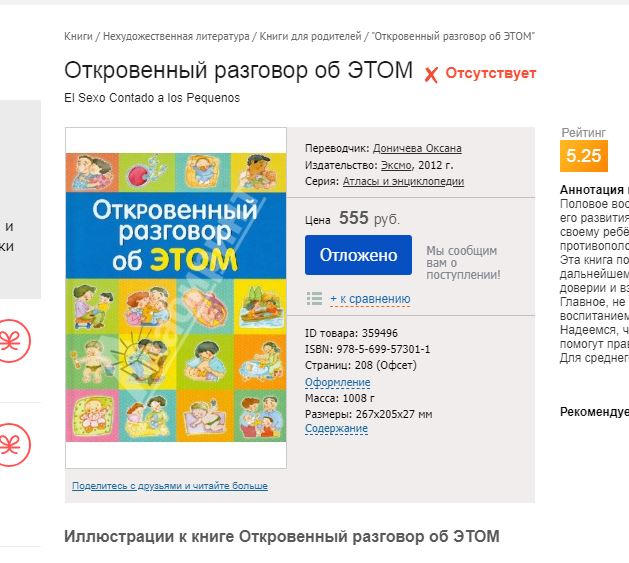Go to Книги для родителей breadcrumb
This screenshot has height=563, width=629.
[x=310, y=36]
